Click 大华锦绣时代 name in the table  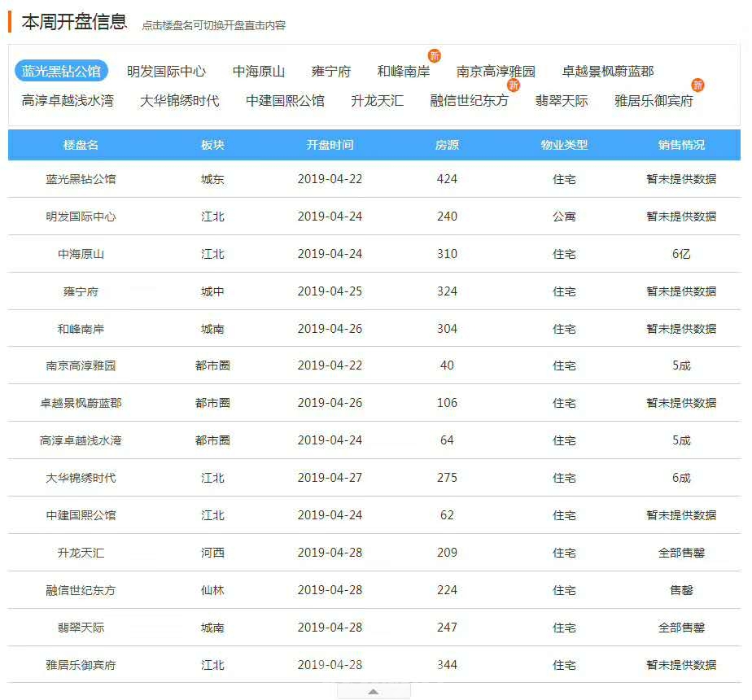click(81, 478)
